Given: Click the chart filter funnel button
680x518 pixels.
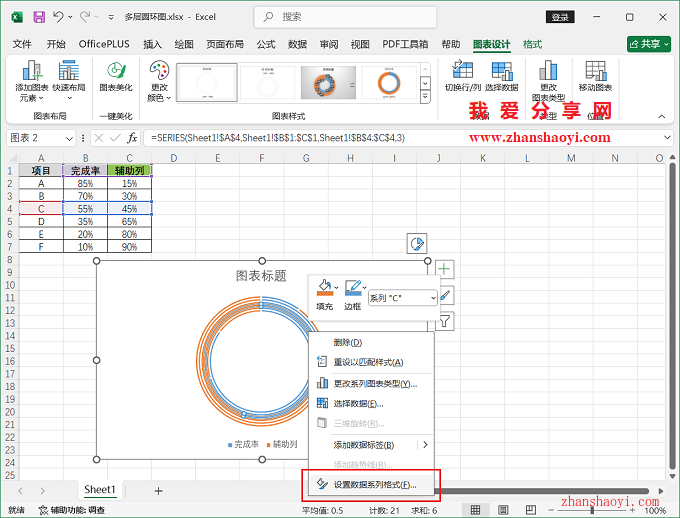Looking at the screenshot, I should [445, 321].
